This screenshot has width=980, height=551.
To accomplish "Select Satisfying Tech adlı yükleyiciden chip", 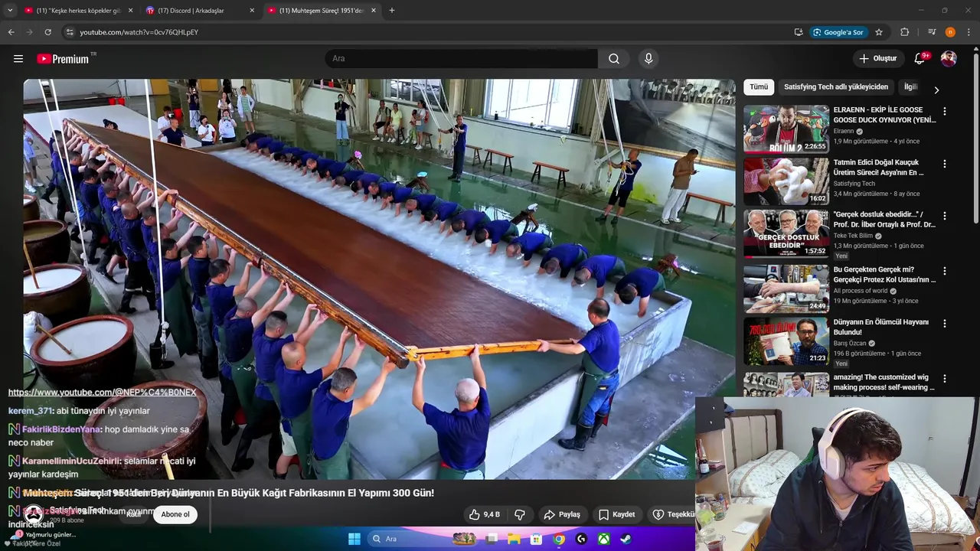I will click(x=836, y=87).
